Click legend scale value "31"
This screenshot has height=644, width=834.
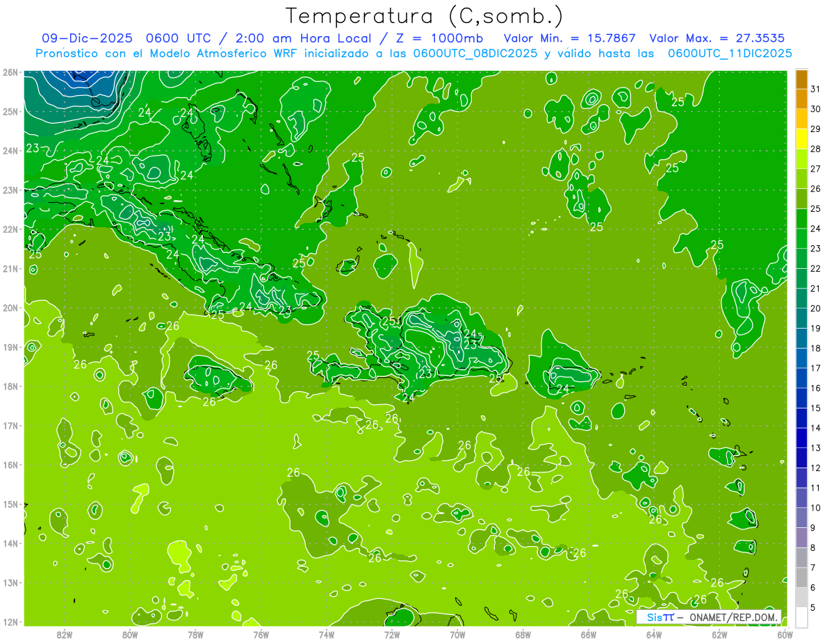click(815, 90)
